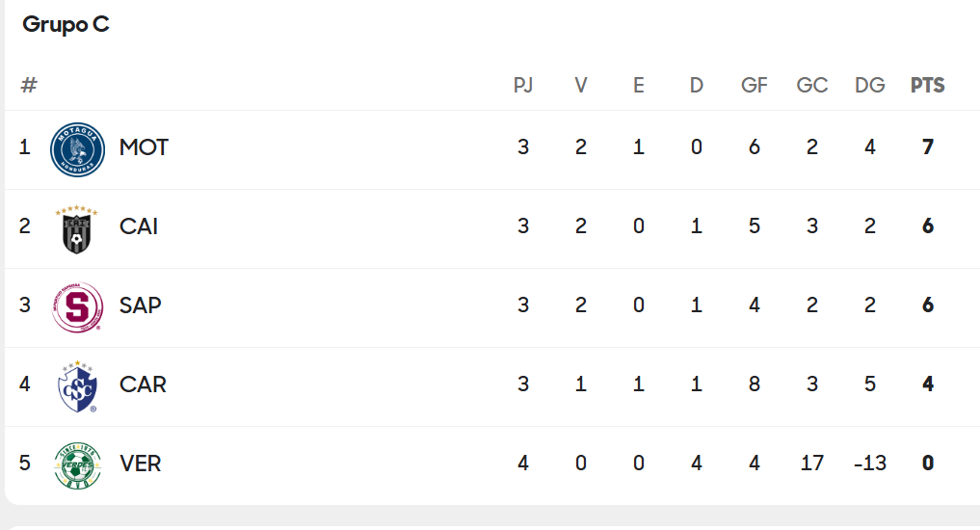Click the PJ column header
The width and height of the screenshot is (980, 530).
pyautogui.click(x=523, y=85)
